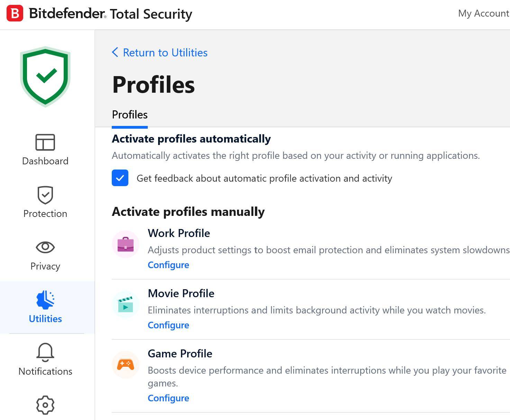Image resolution: width=510 pixels, height=420 pixels.
Task: Open the Dashboard section
Action: 45,150
